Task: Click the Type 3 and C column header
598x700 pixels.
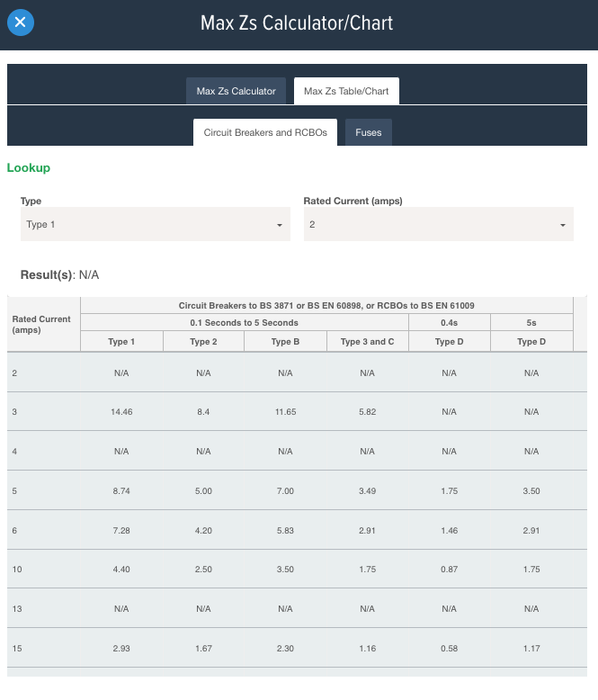Action: click(367, 342)
